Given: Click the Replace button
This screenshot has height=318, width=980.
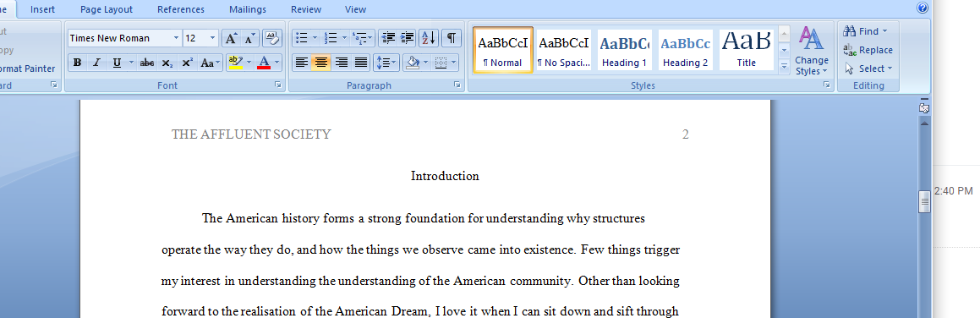Looking at the screenshot, I should (868, 50).
